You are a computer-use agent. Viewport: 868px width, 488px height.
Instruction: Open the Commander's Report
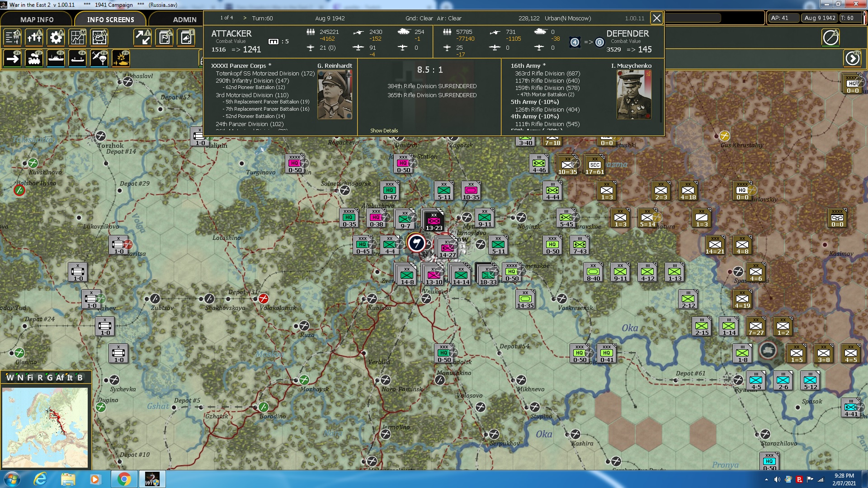[164, 38]
